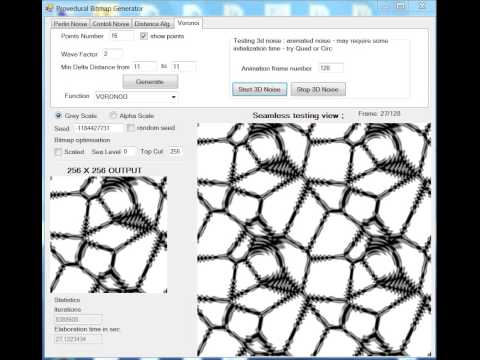480x360 pixels.
Task: Select the Distance Alg. tab
Action: (152, 24)
